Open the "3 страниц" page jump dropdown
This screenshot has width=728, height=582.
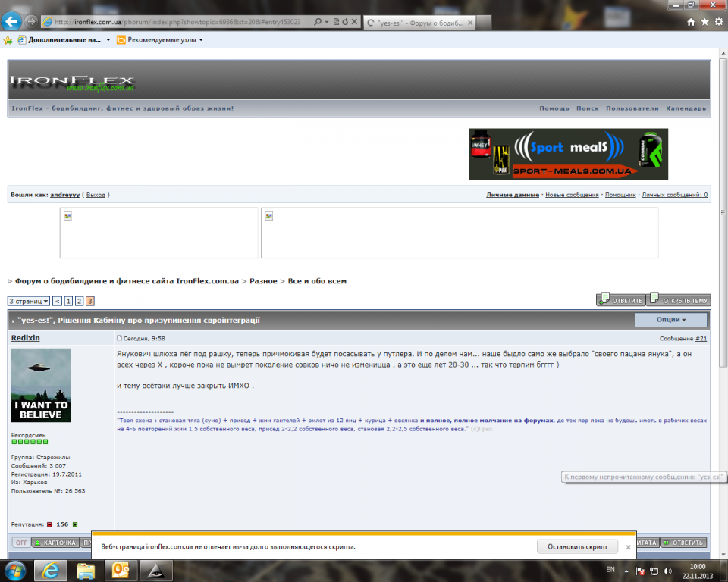28,301
